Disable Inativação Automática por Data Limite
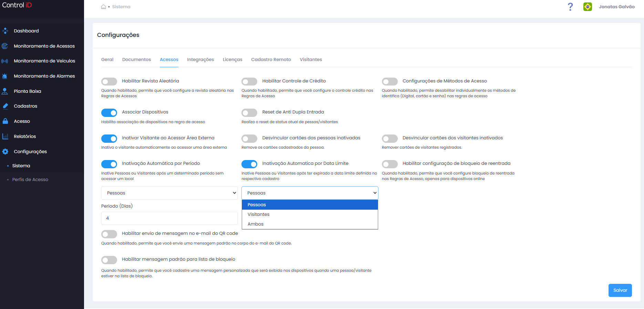 249,164
